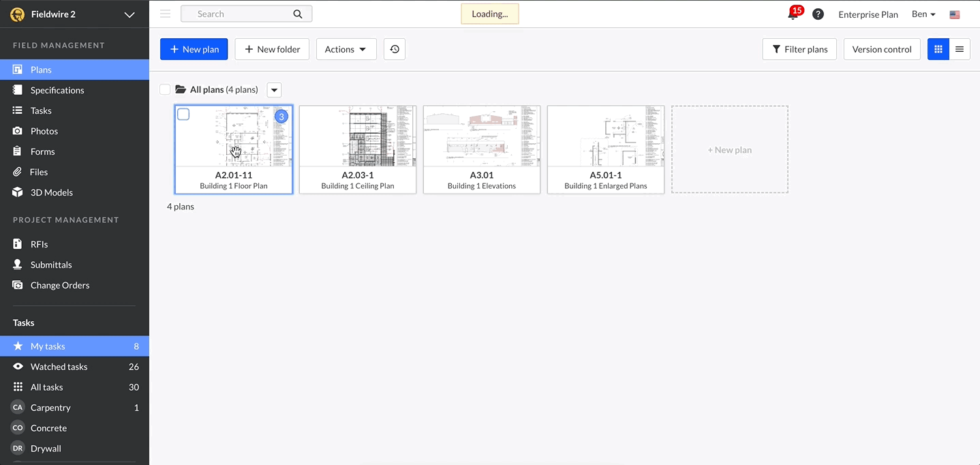Go to Specifications in sidebar
Screen dimensions: 980x465
coord(57,90)
